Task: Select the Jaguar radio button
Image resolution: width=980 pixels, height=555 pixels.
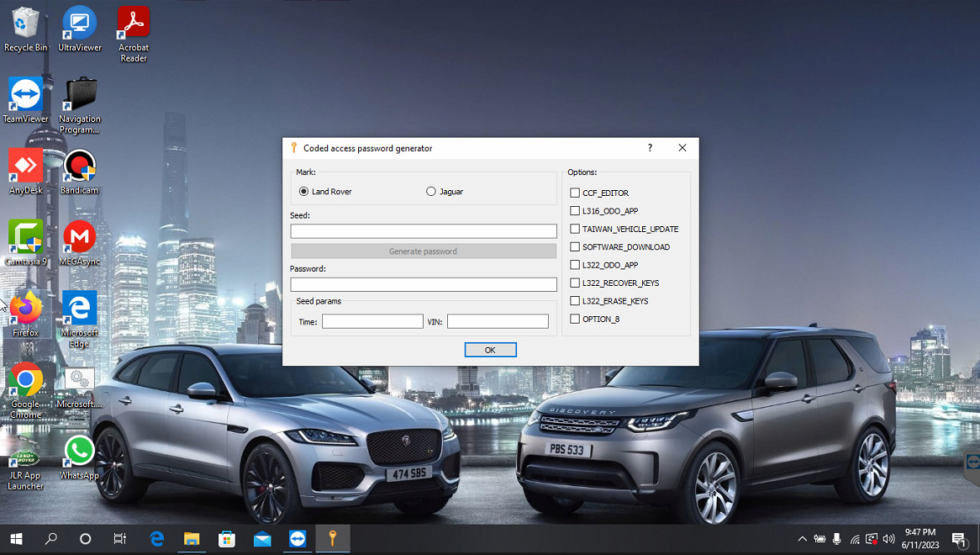Action: pyautogui.click(x=431, y=192)
